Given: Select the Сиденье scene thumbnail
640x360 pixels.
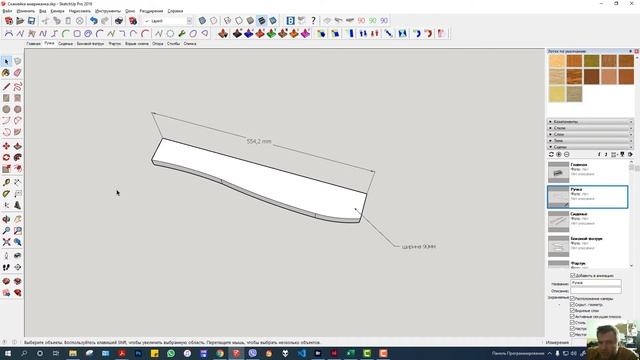Looking at the screenshot, I should click(558, 222).
